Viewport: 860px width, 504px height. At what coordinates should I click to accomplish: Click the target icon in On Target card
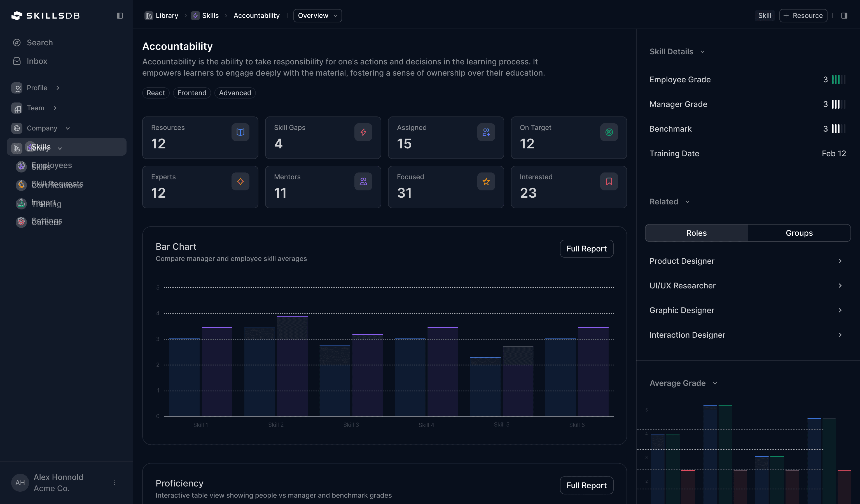[x=609, y=132]
